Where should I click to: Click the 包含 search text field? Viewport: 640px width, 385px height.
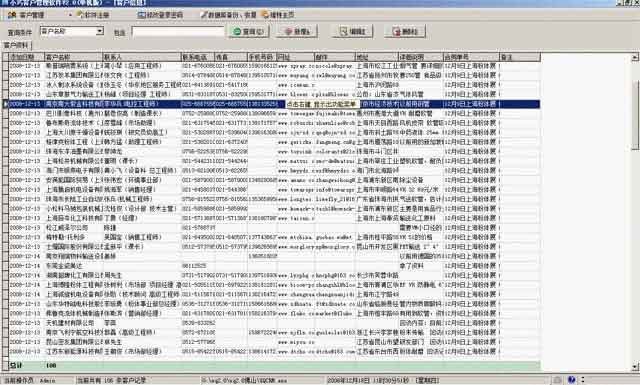178,32
